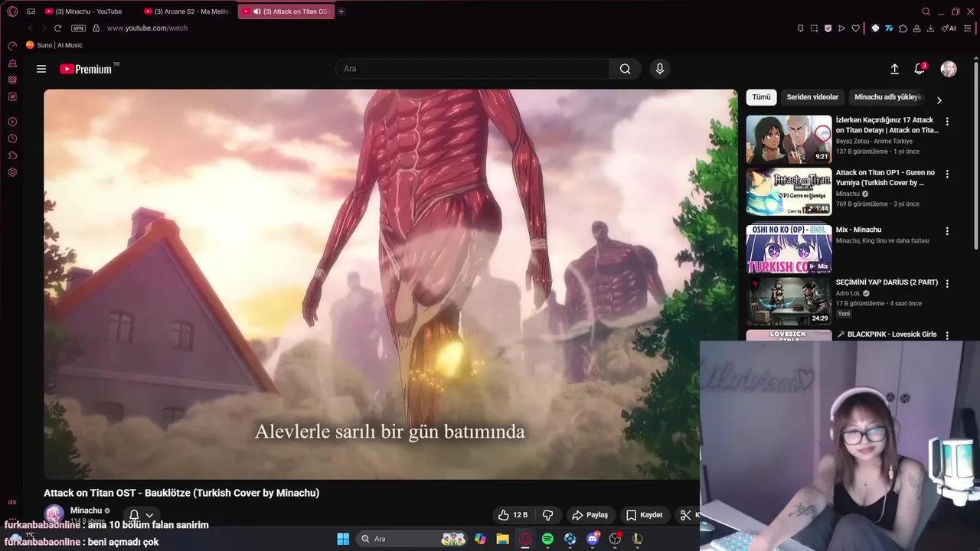Take a snapshot with the capture icon
980x551 pixels.
coord(815,28)
